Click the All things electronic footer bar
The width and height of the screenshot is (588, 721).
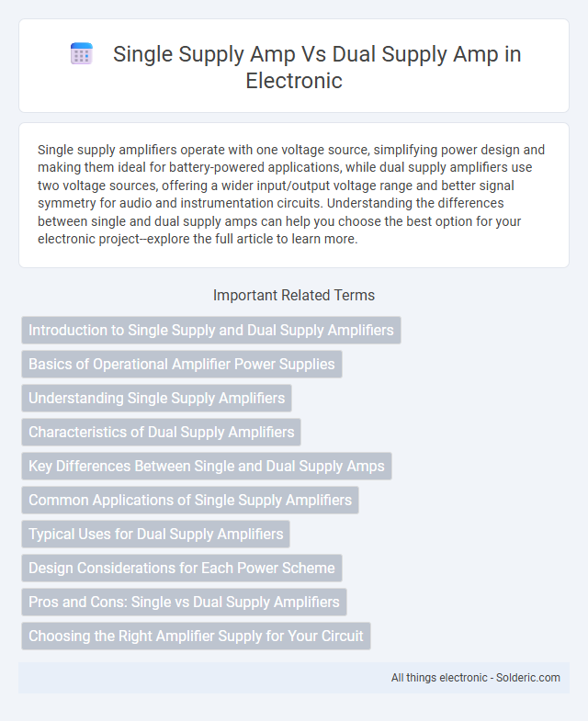pos(294,678)
